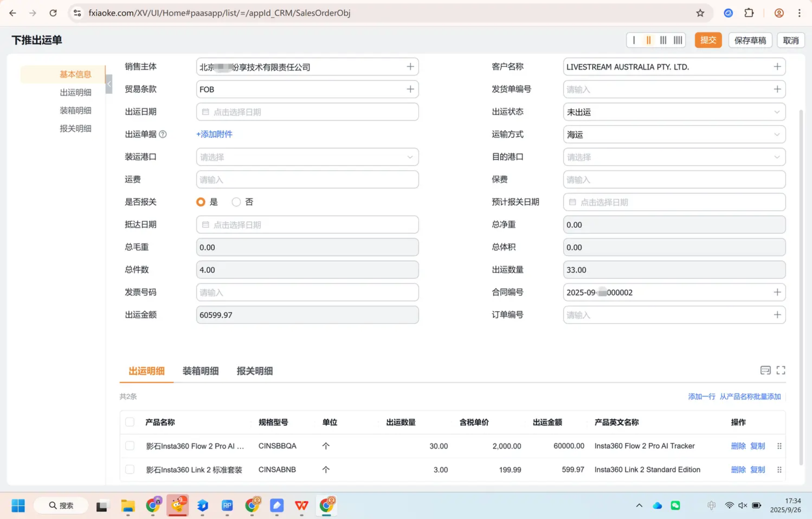Screen dimensions: 812x519
Task: Click +添加附件 link
Action: point(215,134)
